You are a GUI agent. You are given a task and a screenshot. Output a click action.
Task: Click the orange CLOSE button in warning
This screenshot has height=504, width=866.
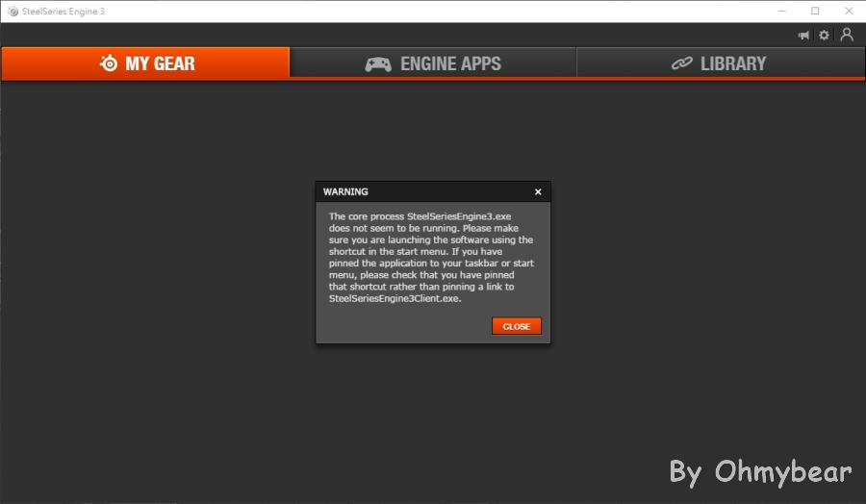(x=517, y=326)
